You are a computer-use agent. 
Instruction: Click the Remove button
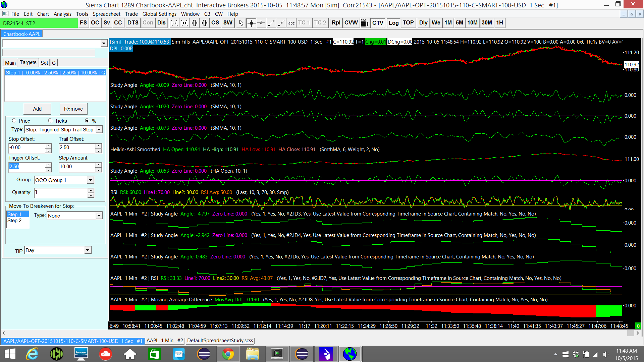click(x=73, y=109)
